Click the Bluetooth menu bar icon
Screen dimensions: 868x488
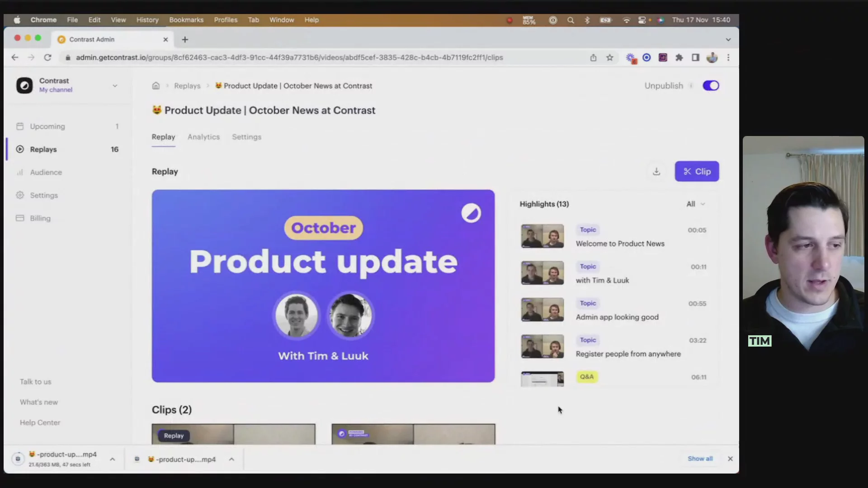tap(587, 20)
